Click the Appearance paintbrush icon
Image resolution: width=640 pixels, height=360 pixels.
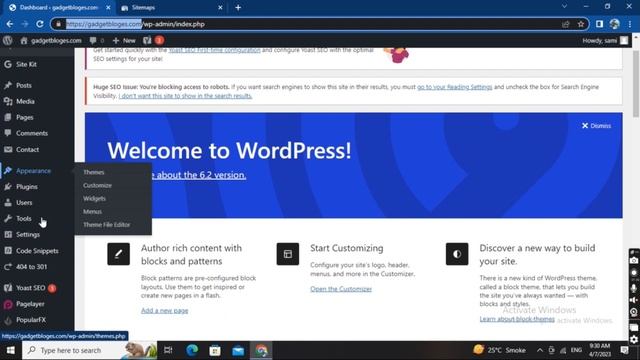click(x=8, y=171)
